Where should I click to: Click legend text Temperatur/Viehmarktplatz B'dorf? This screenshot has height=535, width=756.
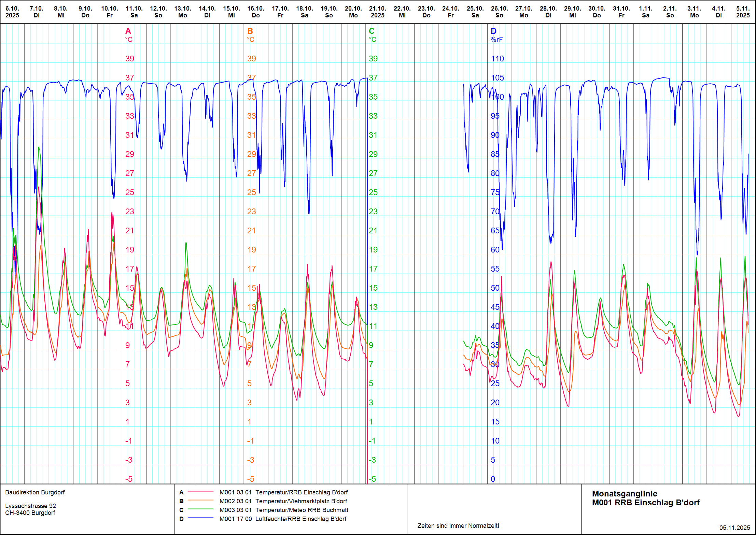coord(301,501)
